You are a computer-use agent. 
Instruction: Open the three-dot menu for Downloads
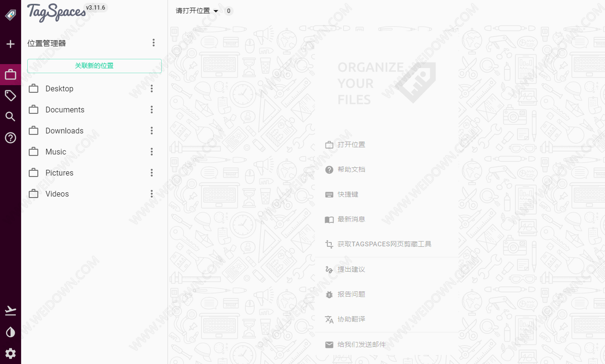point(152,131)
